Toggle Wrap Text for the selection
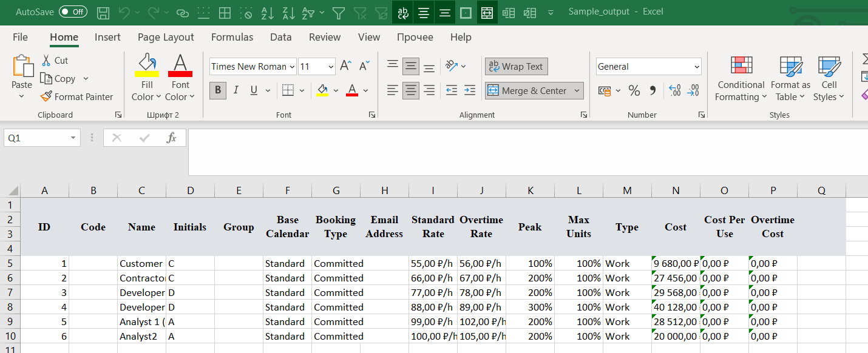This screenshot has height=353, width=868. tap(516, 66)
